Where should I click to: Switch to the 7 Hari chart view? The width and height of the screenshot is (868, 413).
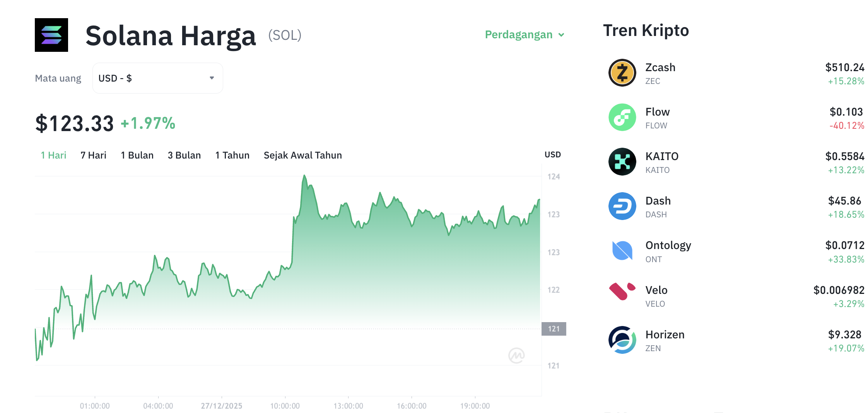click(93, 155)
